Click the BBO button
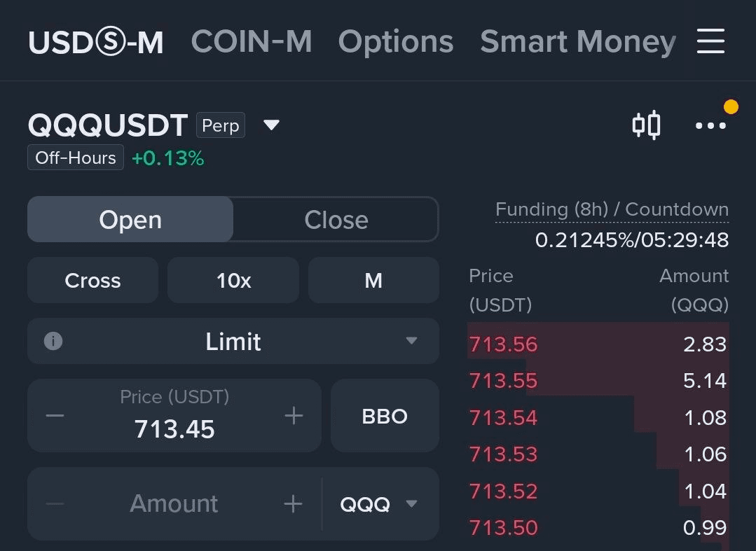Screen dimensions: 756x551 [x=385, y=416]
